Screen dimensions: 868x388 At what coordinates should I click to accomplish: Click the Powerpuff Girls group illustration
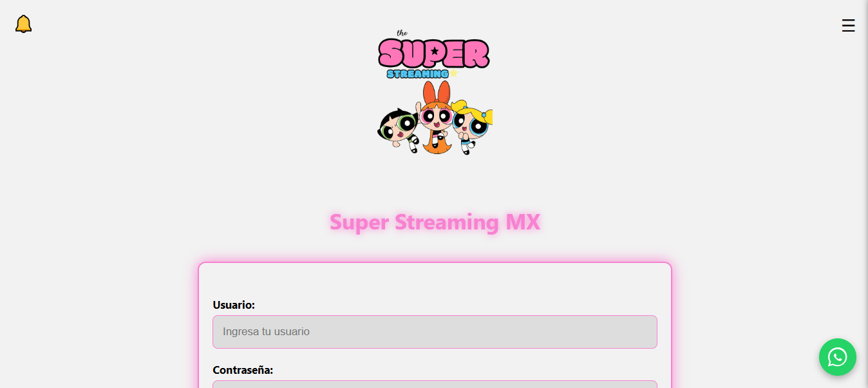click(x=435, y=118)
